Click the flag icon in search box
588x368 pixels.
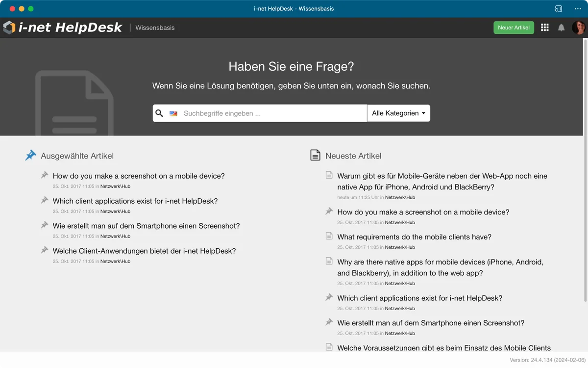pyautogui.click(x=173, y=113)
